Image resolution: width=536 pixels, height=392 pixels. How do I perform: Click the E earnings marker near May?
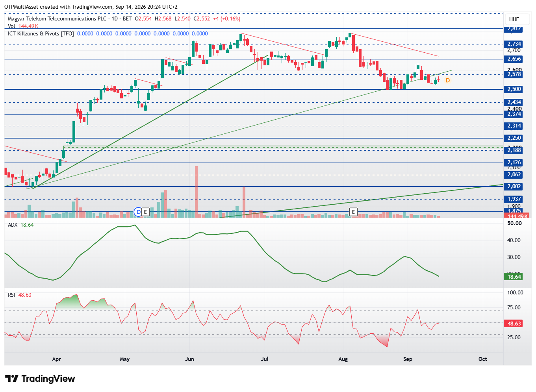(145, 212)
